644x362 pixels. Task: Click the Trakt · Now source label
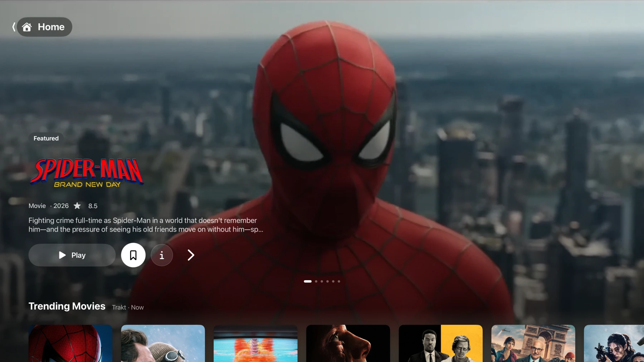point(128,307)
